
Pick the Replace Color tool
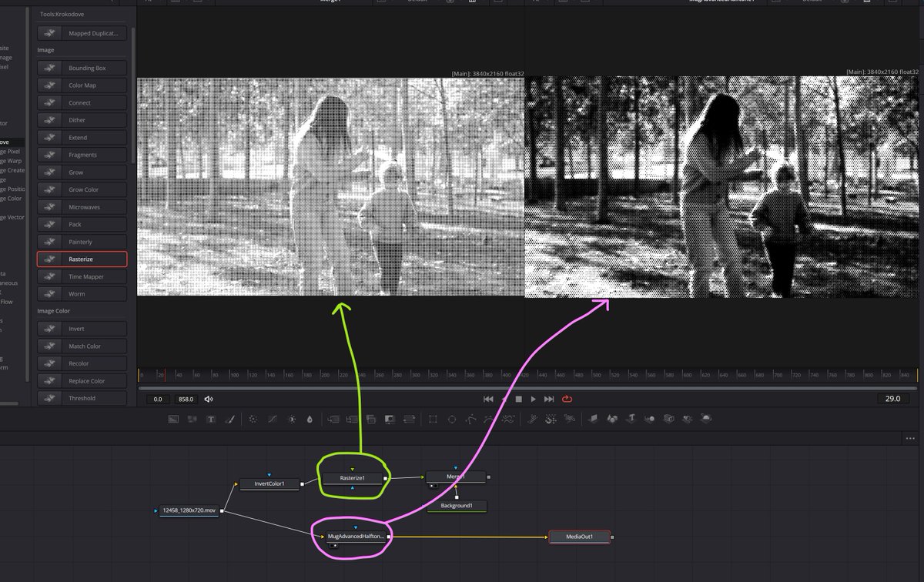tap(82, 381)
